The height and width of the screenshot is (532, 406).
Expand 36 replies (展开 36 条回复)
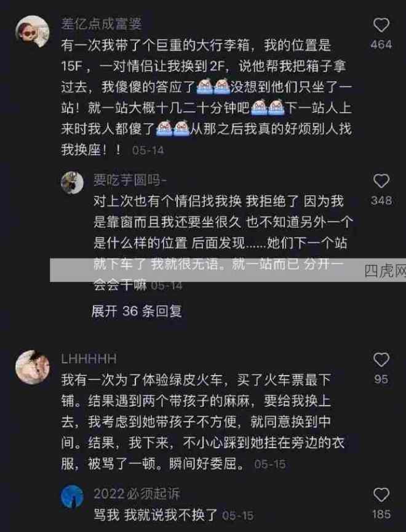point(137,311)
